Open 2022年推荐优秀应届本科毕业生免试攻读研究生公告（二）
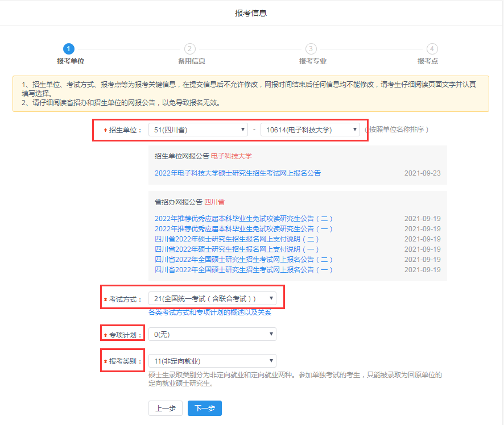This screenshot has height=425, width=504. coord(243,219)
